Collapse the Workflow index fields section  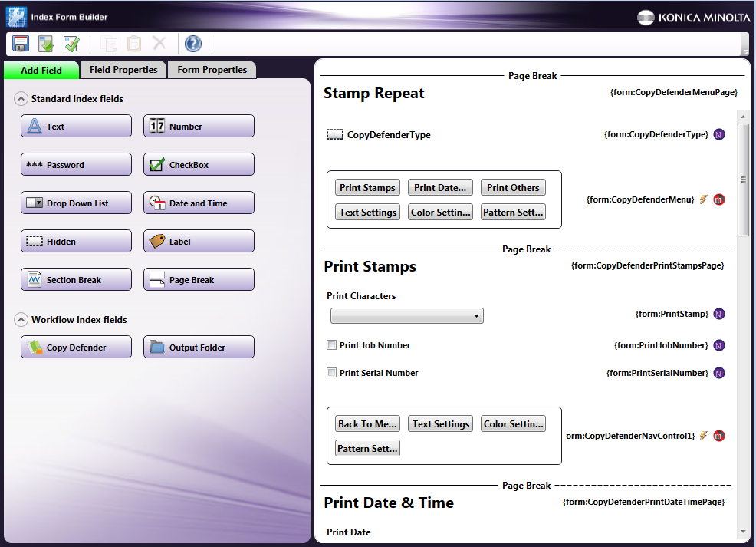(x=21, y=320)
